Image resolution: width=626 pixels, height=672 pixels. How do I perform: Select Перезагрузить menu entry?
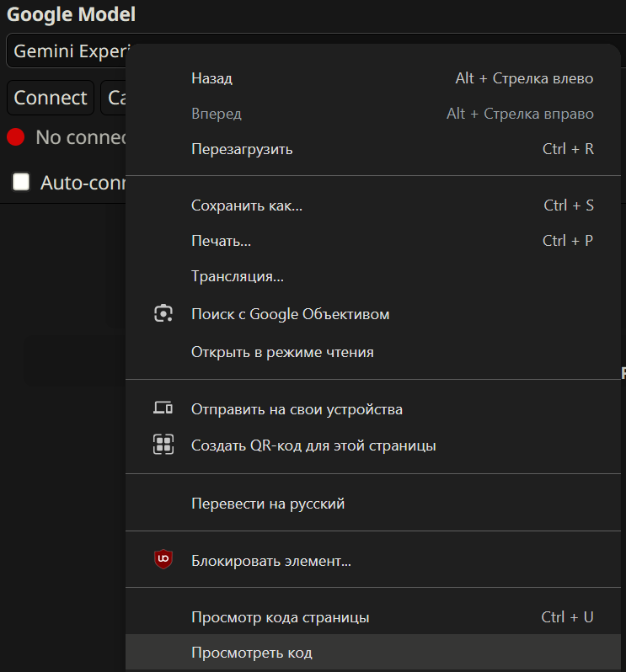pyautogui.click(x=373, y=149)
